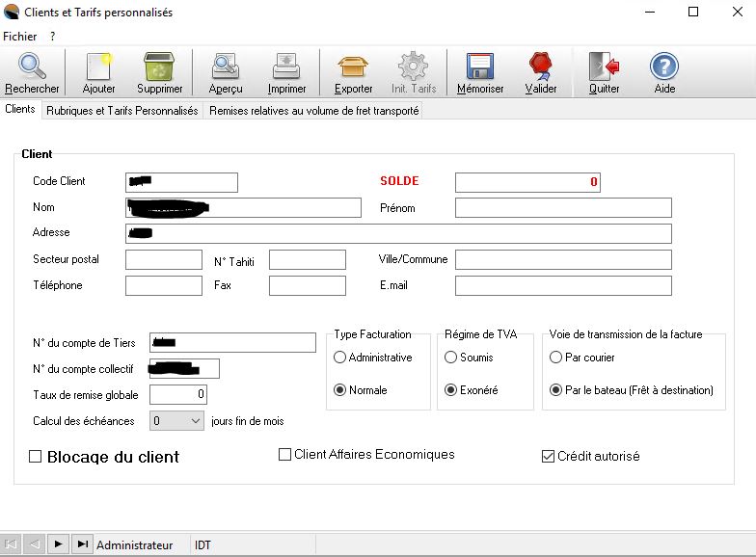Image resolution: width=756 pixels, height=557 pixels.
Task: Click the Valider red seal icon
Action: coord(540,67)
